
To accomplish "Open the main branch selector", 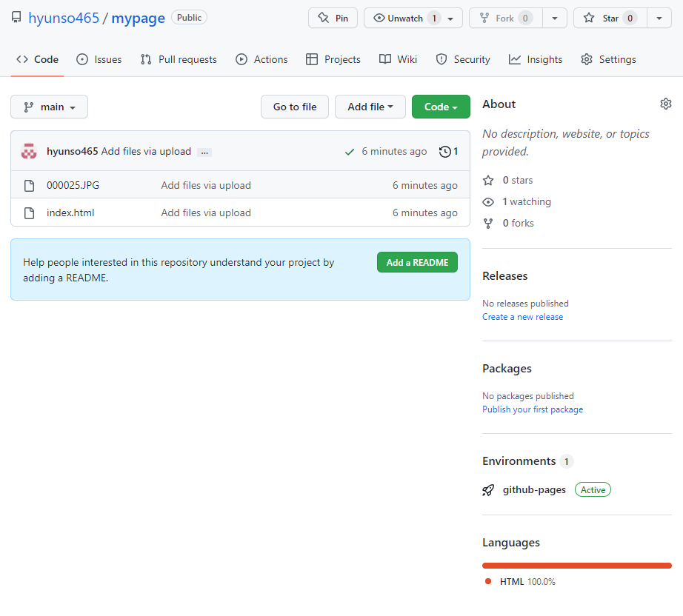I will pos(49,107).
